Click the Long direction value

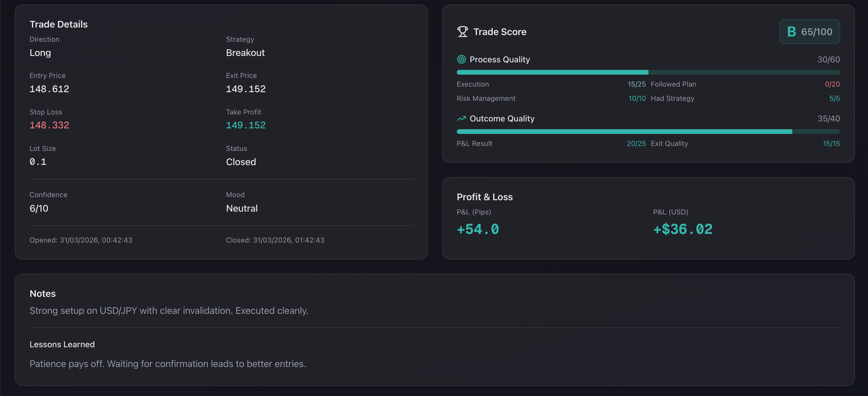(x=40, y=53)
